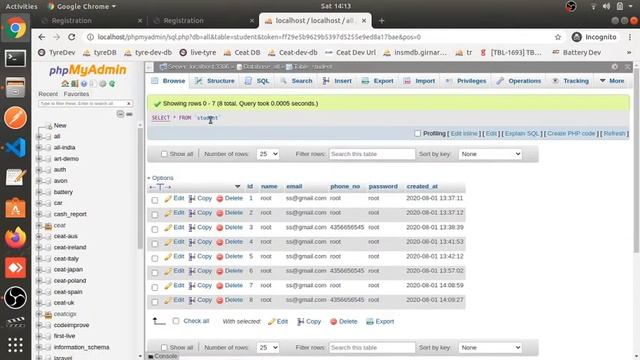Click the logout icon beside home

(x=74, y=84)
